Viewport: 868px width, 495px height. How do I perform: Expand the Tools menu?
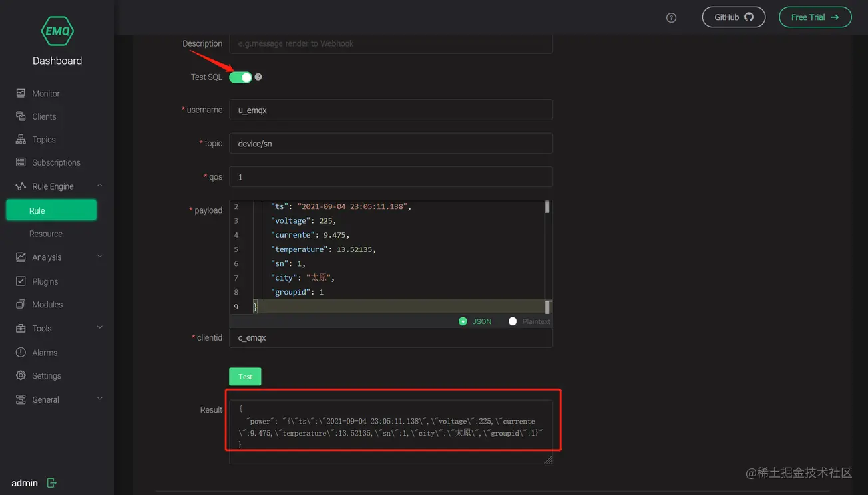point(100,328)
